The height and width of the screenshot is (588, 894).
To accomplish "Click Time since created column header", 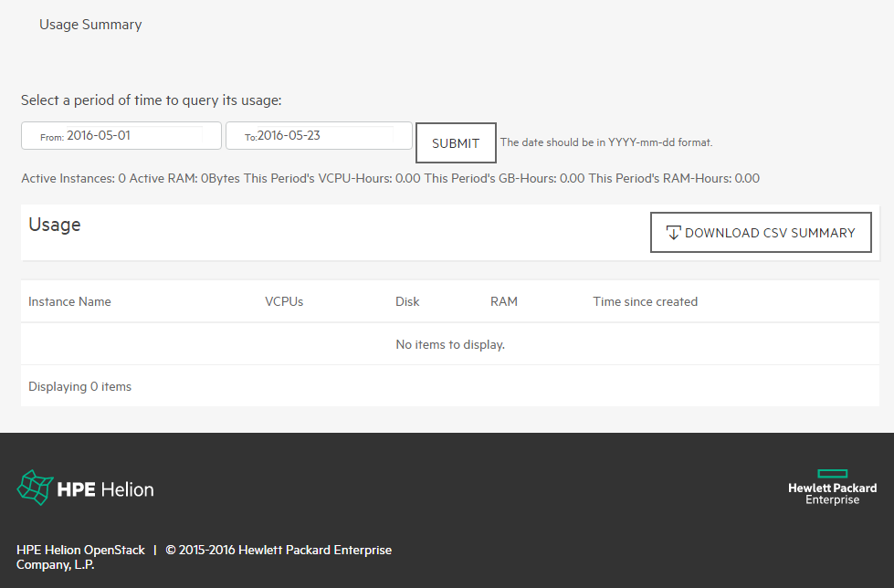I will (x=645, y=301).
